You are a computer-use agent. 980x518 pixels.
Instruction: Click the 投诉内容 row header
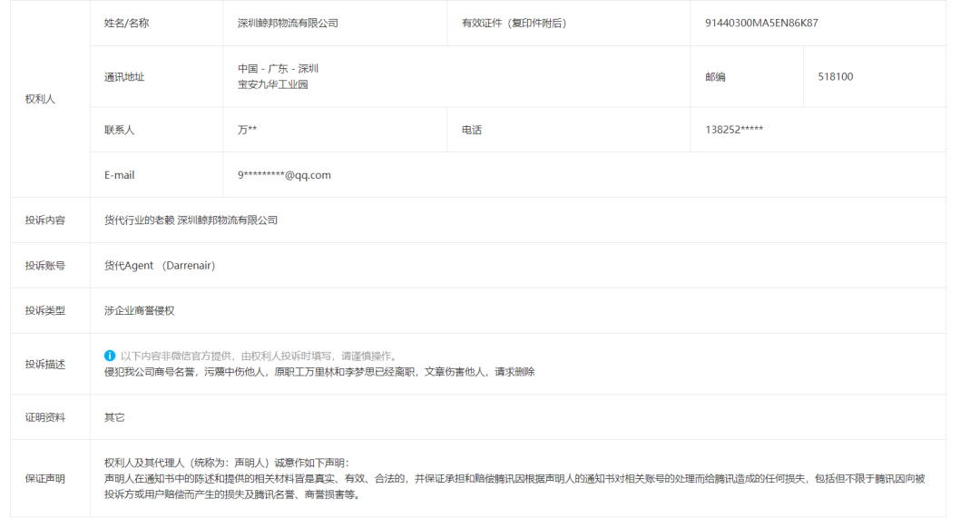45,220
